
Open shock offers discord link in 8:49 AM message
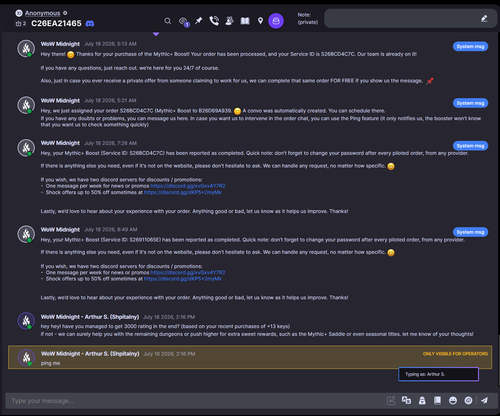point(183,279)
